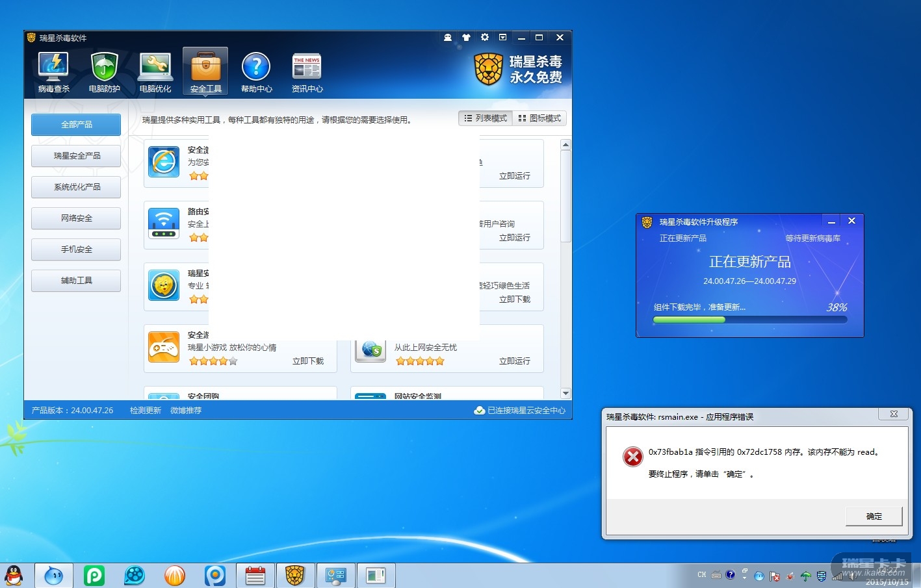Click the tools description text starting 瑞星提供多种实用工具
Image resolution: width=921 pixels, height=588 pixels.
click(278, 120)
